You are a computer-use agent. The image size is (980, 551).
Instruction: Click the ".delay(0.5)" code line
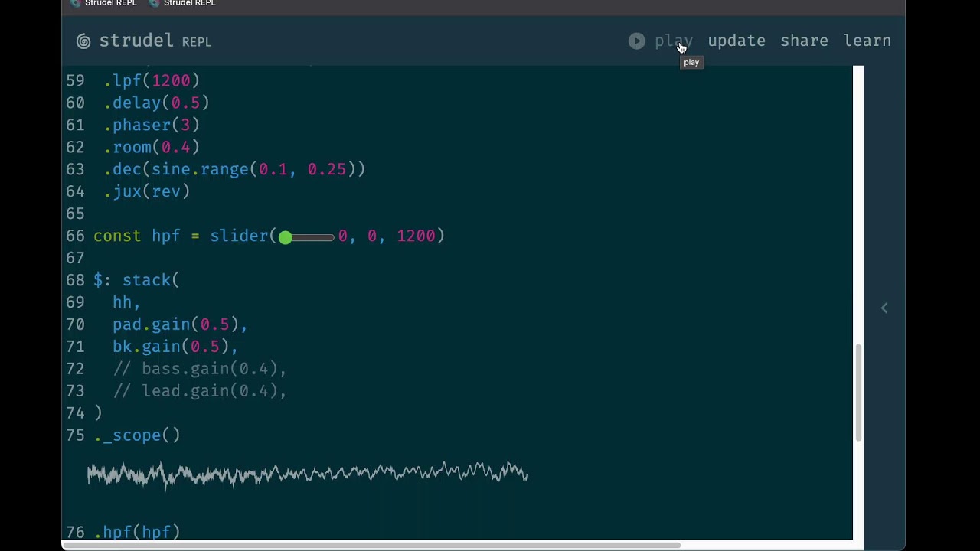pyautogui.click(x=156, y=103)
